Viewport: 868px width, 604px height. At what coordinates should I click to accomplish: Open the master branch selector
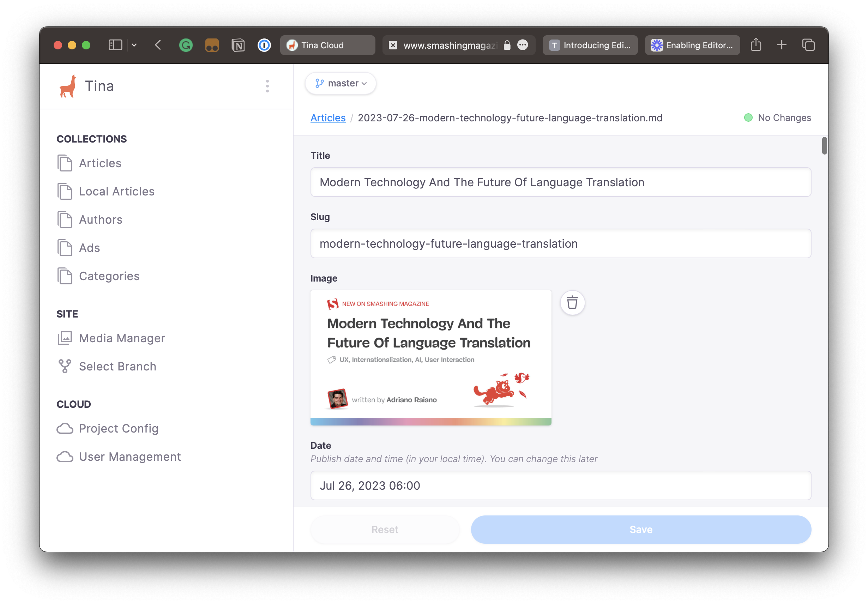pyautogui.click(x=340, y=83)
